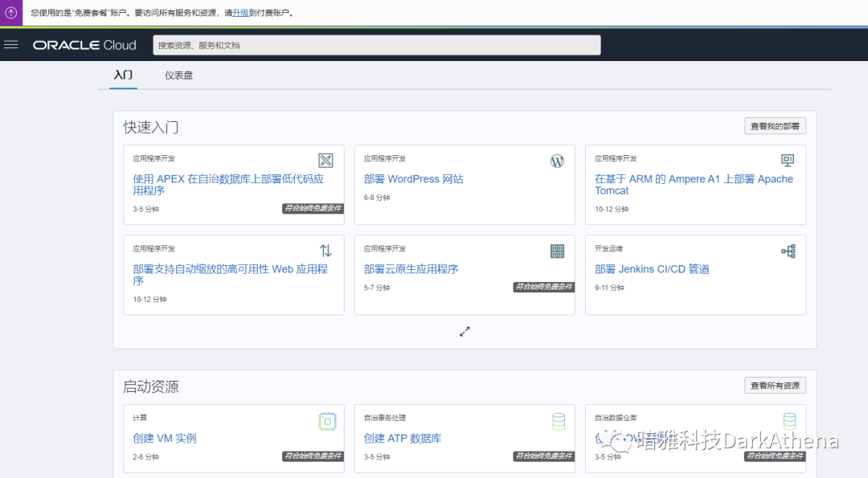
Task: Click the 自治数据仓库 label
Action: [x=616, y=418]
